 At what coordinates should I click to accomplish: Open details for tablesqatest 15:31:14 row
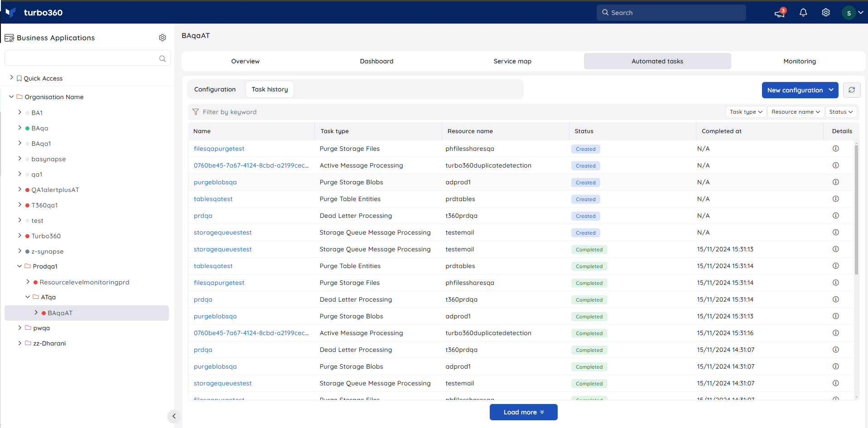(x=836, y=266)
